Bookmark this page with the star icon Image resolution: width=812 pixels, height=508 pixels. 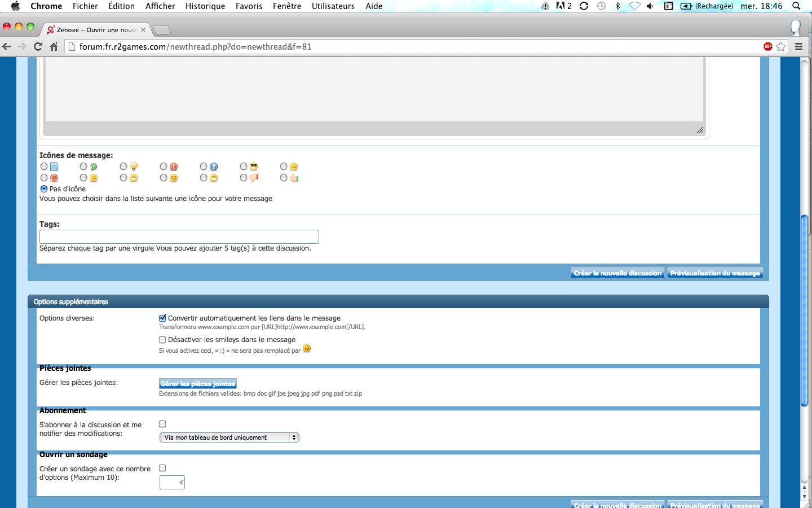tap(781, 47)
